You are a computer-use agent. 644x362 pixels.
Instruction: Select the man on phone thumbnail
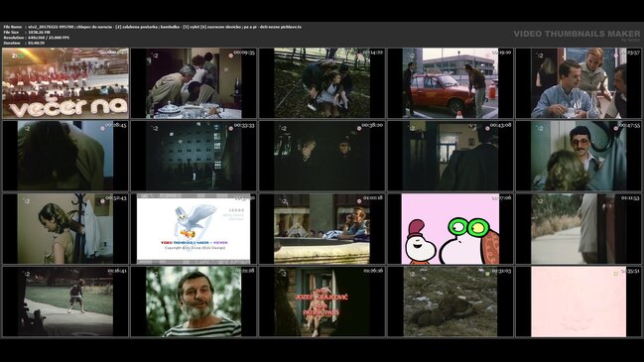(322, 229)
